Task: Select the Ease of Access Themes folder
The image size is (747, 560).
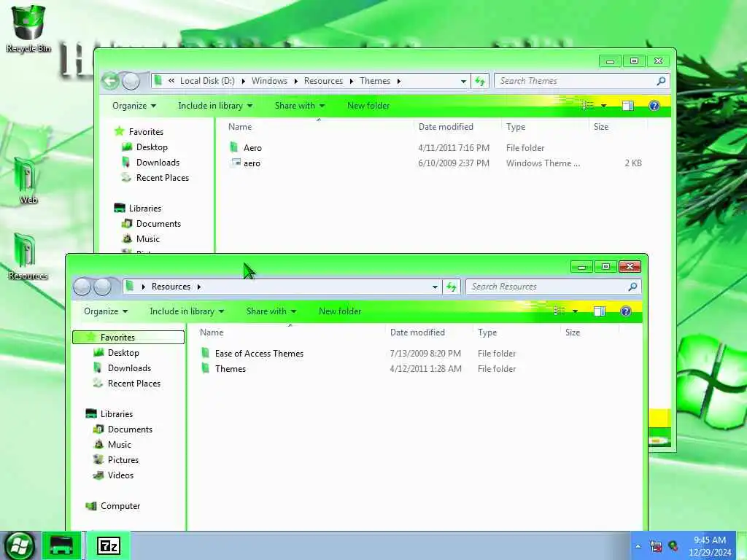Action: coord(252,354)
